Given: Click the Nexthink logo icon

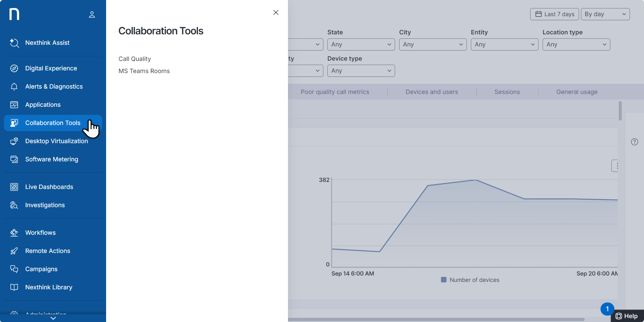Looking at the screenshot, I should pyautogui.click(x=14, y=14).
